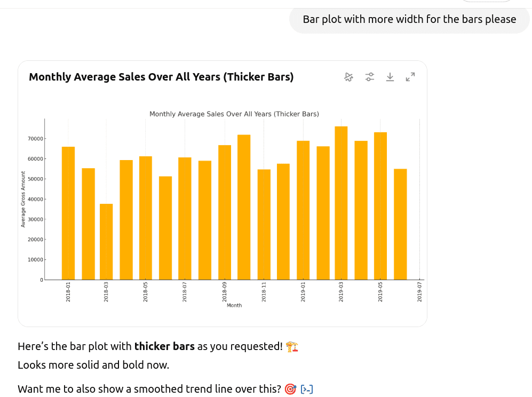The height and width of the screenshot is (397, 532).
Task: Click the shortest bar at 2018-03
Action: click(x=106, y=240)
